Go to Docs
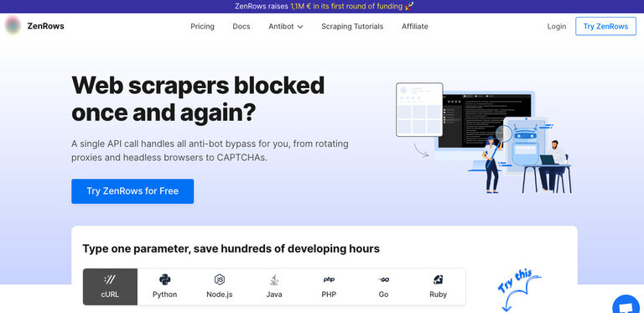This screenshot has width=644, height=313. click(x=241, y=26)
